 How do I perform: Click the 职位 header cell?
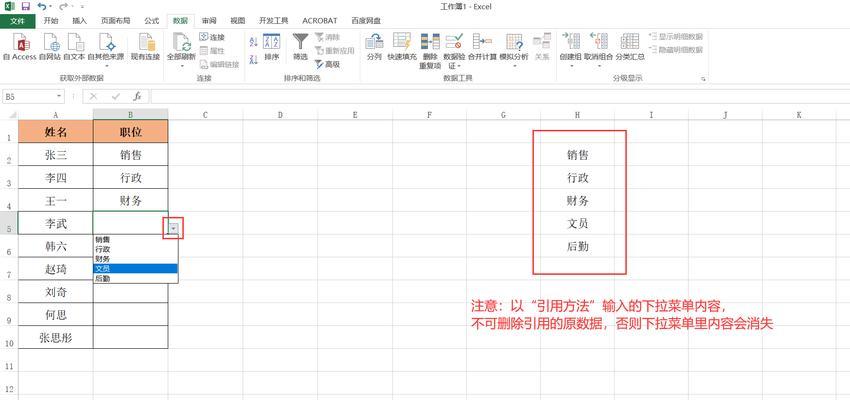point(131,132)
